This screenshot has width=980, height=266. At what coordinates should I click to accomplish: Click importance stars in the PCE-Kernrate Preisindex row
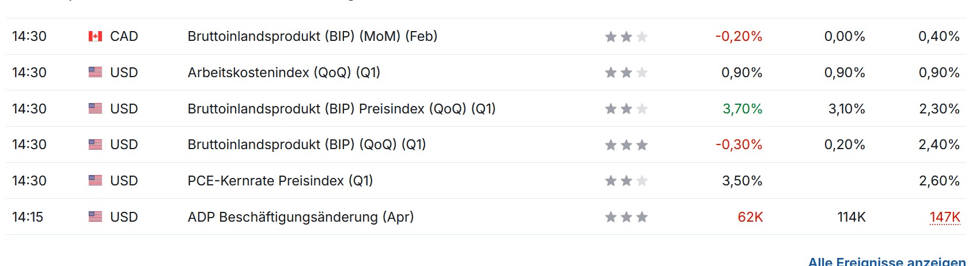[x=626, y=181]
